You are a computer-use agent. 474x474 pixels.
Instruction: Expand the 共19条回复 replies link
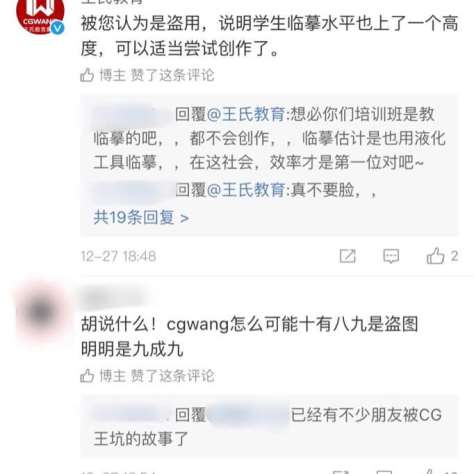click(x=141, y=217)
